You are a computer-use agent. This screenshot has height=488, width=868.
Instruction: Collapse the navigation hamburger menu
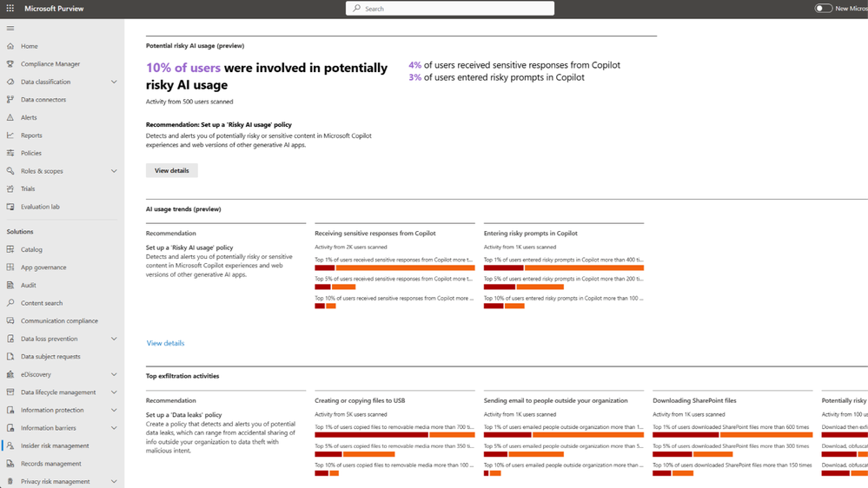point(10,28)
